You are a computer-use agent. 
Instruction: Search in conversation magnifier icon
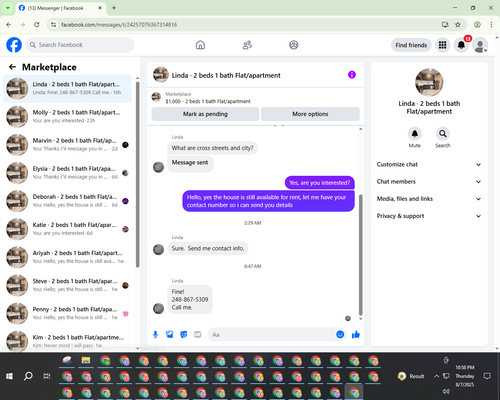tap(443, 134)
